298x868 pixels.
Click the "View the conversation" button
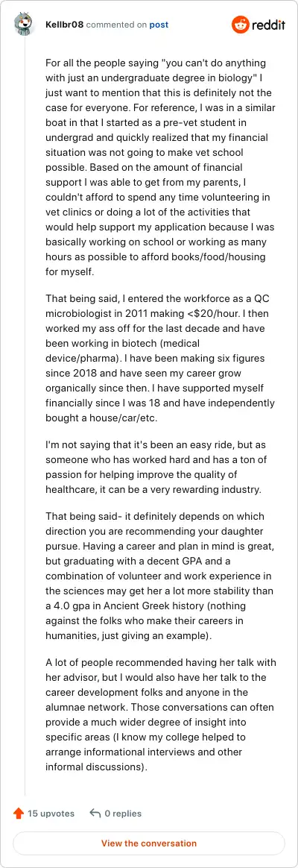[x=149, y=843]
